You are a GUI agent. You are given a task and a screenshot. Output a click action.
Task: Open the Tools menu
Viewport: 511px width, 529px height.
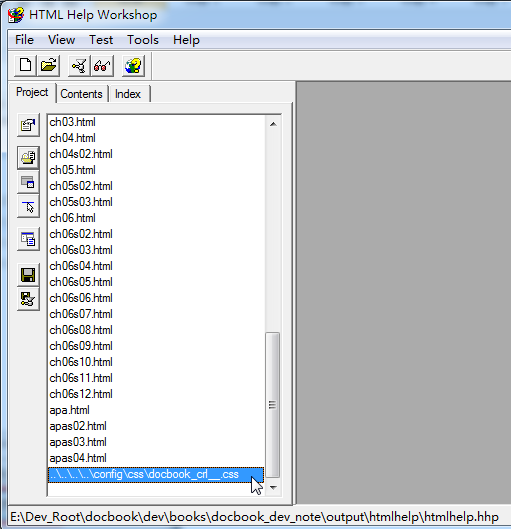coord(143,40)
